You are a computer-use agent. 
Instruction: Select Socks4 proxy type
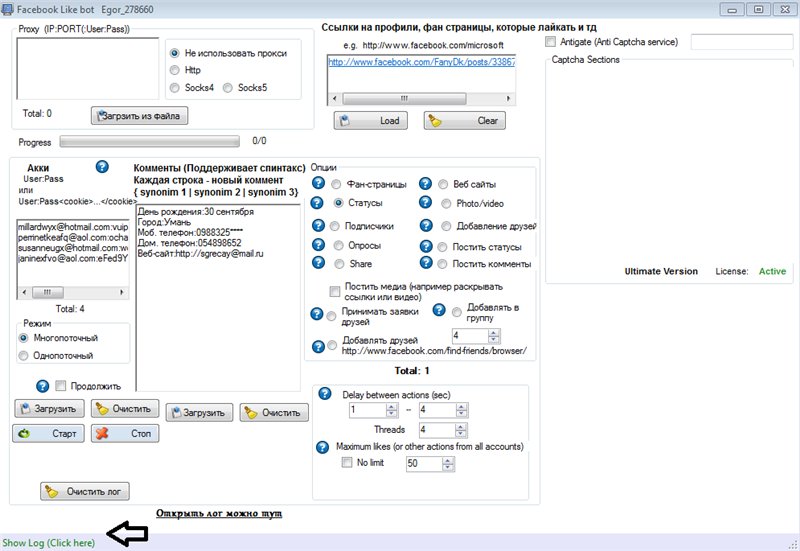(x=174, y=88)
